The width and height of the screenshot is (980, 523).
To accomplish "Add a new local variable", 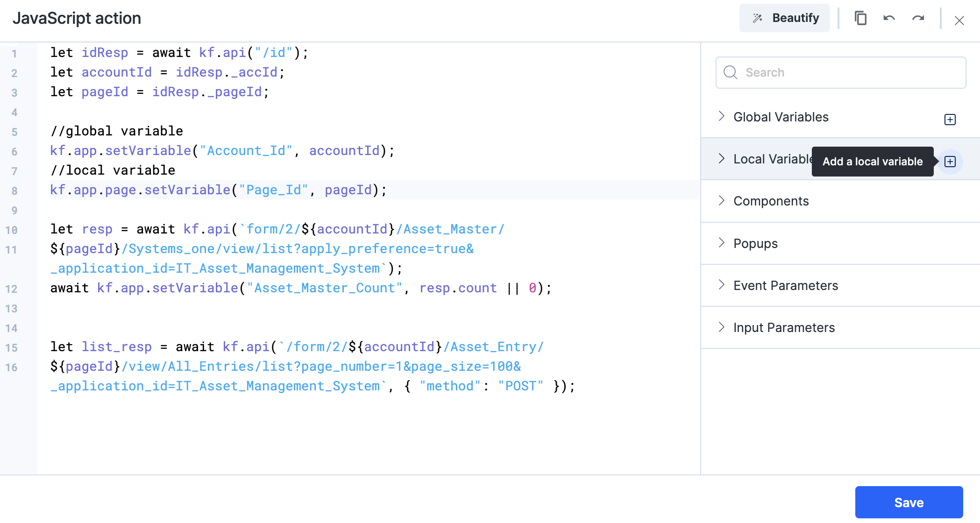I will click(x=950, y=162).
